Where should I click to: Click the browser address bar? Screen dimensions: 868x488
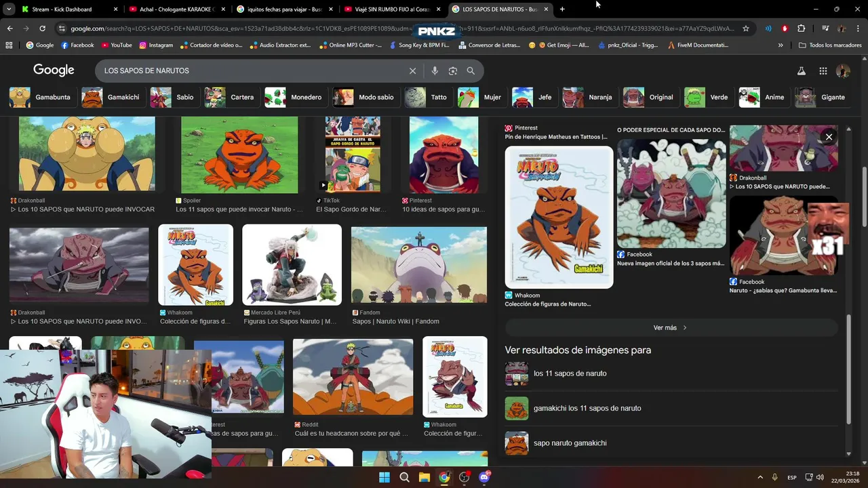click(400, 28)
